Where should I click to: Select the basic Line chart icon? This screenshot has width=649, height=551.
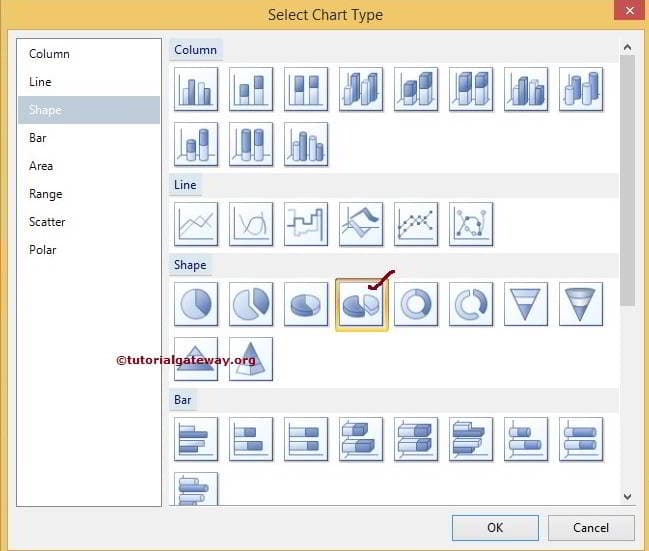tap(196, 224)
